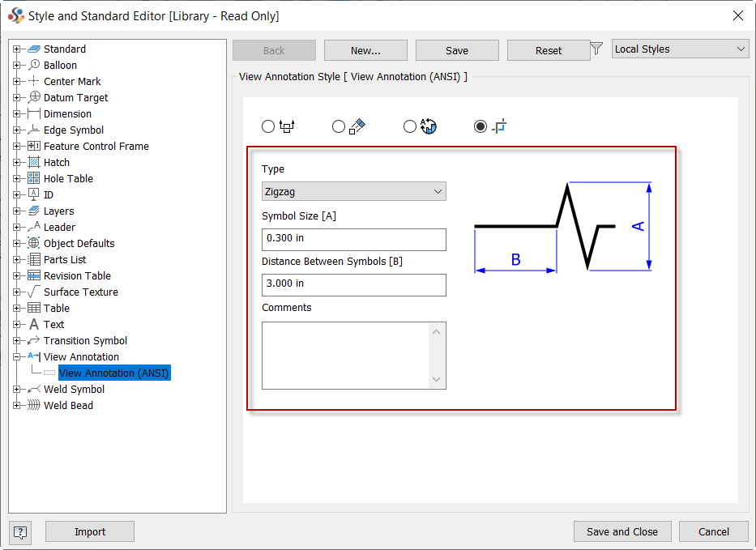Click the Symbol Size [A] input field
This screenshot has height=550, width=756.
[x=354, y=240]
